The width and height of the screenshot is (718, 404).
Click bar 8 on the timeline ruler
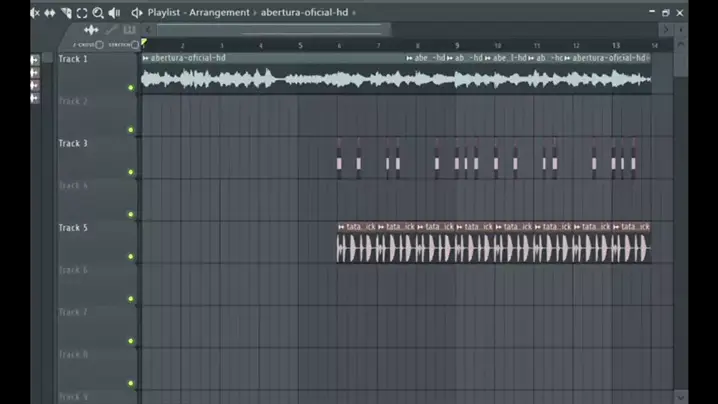point(418,45)
